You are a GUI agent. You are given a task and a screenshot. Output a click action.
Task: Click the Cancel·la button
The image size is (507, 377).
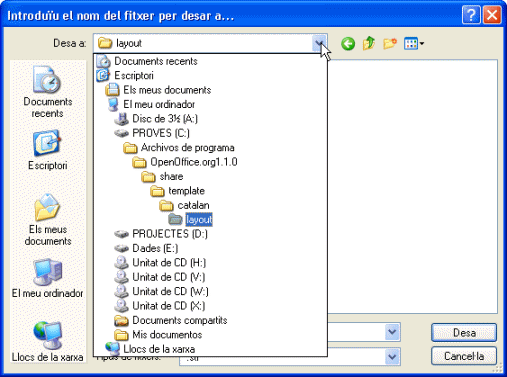coord(464,356)
